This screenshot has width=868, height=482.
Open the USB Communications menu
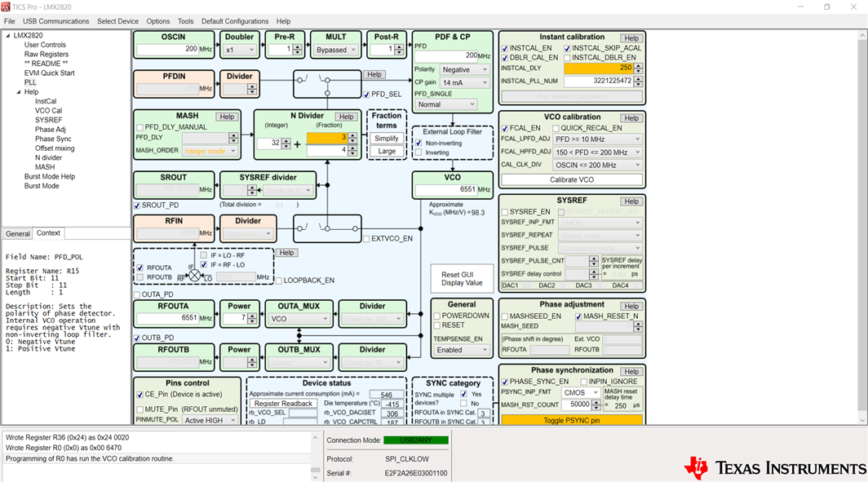click(x=55, y=21)
